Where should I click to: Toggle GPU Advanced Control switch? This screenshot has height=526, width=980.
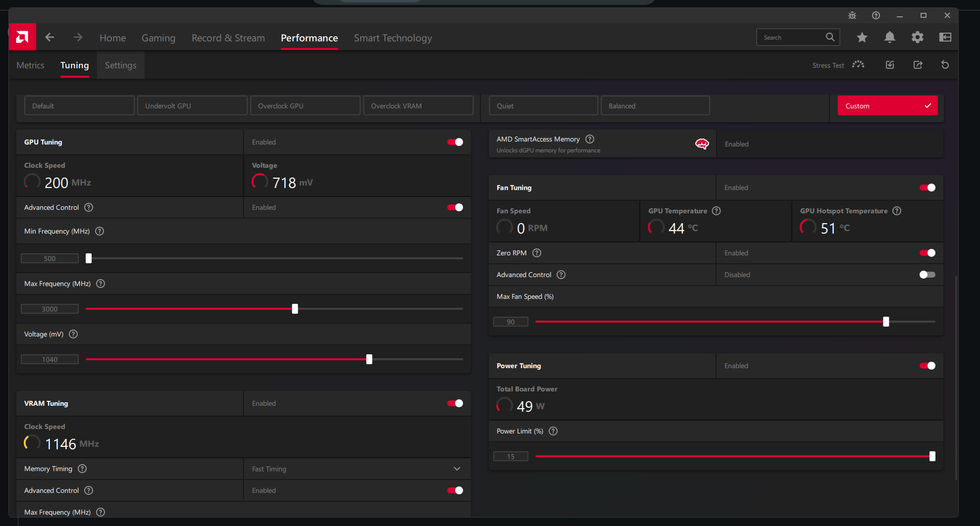point(455,207)
